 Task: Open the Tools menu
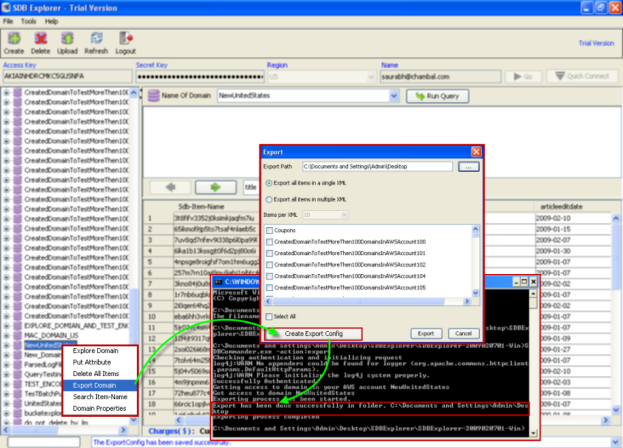click(x=28, y=21)
